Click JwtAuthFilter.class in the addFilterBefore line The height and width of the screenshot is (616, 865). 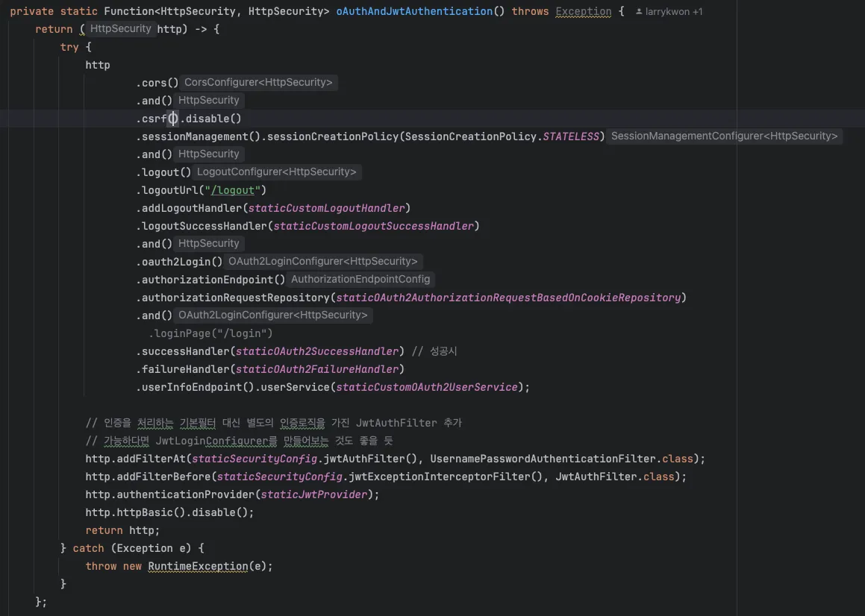[x=614, y=477]
